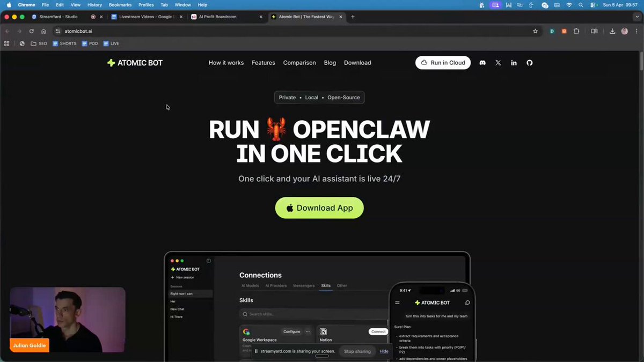Image resolution: width=644 pixels, height=362 pixels.
Task: Open the Bookmarks menu in menu bar
Action: (x=120, y=5)
